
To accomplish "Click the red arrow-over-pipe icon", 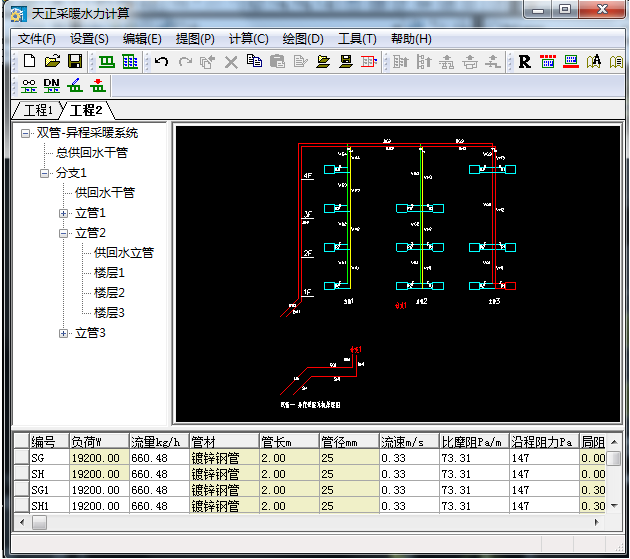I will point(98,86).
